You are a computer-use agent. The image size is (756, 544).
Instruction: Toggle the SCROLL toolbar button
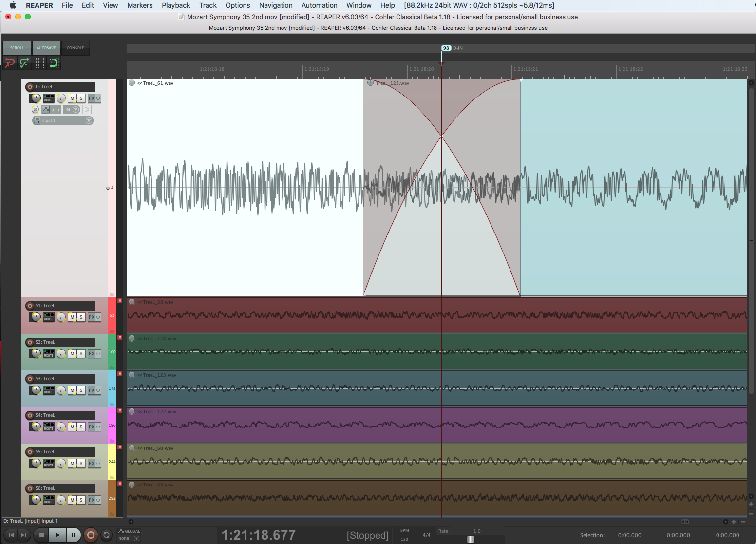(17, 48)
